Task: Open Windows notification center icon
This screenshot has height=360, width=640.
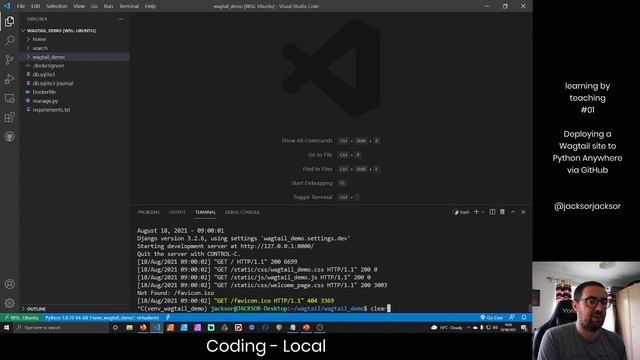Action: point(524,327)
